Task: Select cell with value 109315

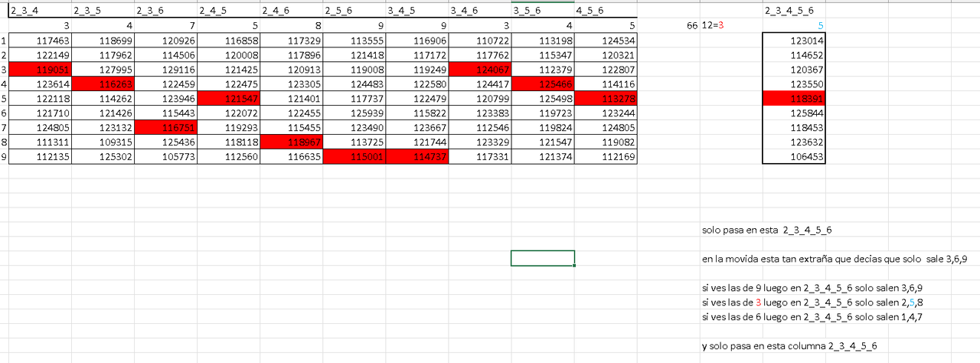Action: point(103,142)
